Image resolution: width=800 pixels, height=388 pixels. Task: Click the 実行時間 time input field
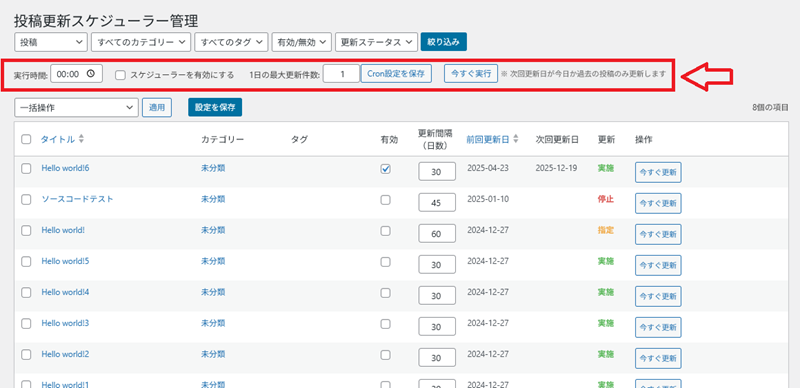point(77,74)
